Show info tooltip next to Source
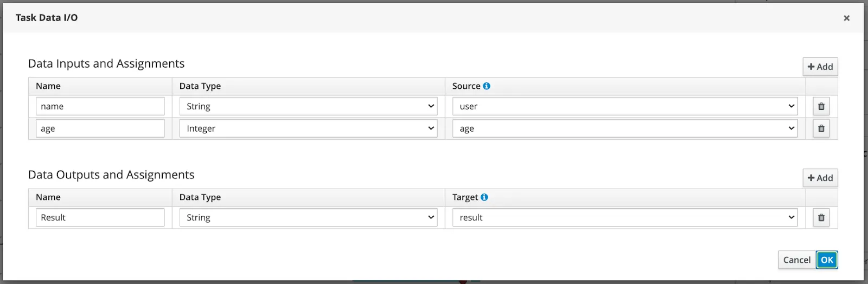This screenshot has width=868, height=284. click(487, 86)
